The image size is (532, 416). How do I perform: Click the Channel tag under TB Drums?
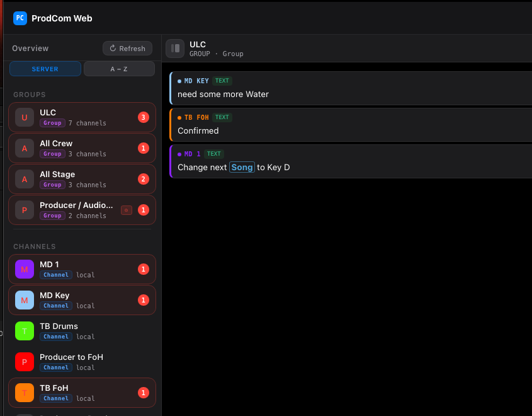[x=56, y=337]
